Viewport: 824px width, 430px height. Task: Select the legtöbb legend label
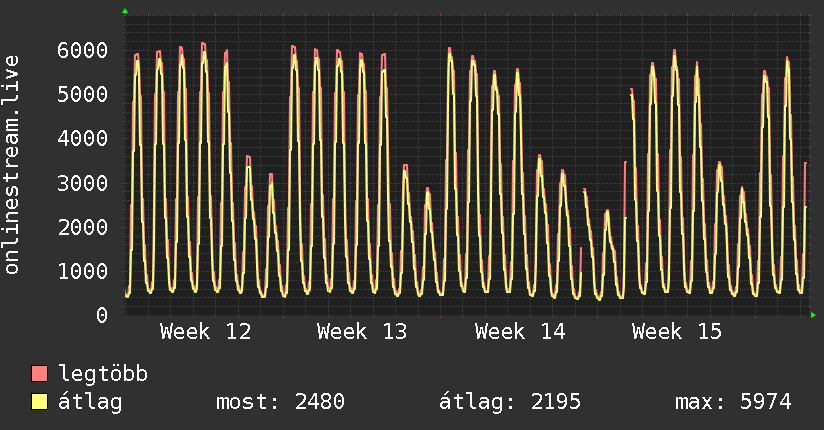[103, 374]
